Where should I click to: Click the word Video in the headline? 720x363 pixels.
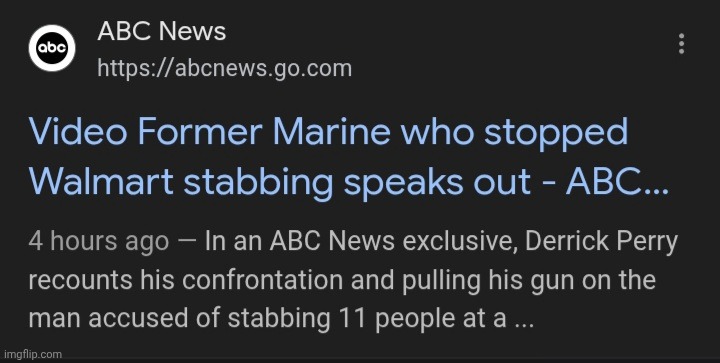[x=78, y=132]
